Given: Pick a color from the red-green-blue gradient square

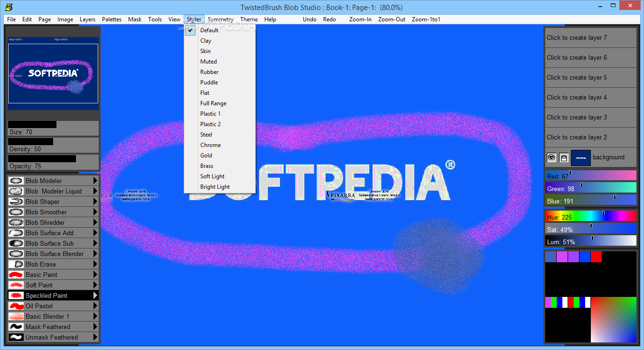Looking at the screenshot, I should (x=613, y=320).
